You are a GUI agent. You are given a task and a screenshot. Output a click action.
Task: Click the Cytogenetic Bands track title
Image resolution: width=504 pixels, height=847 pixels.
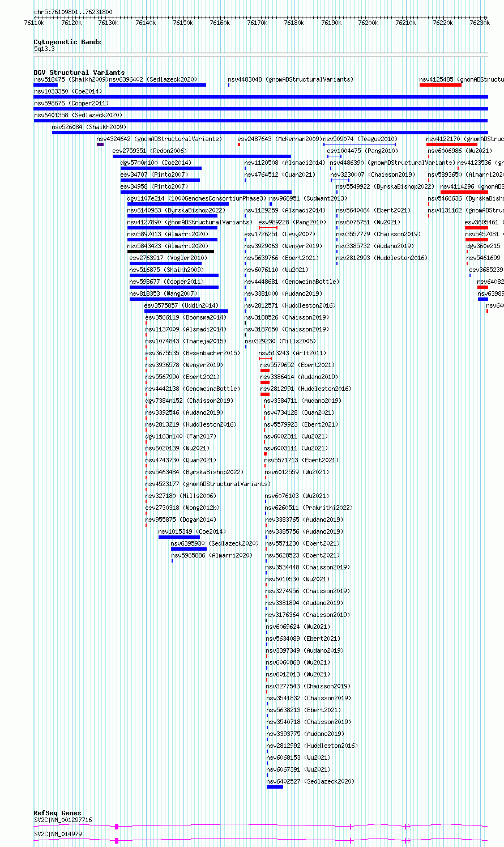[67, 42]
